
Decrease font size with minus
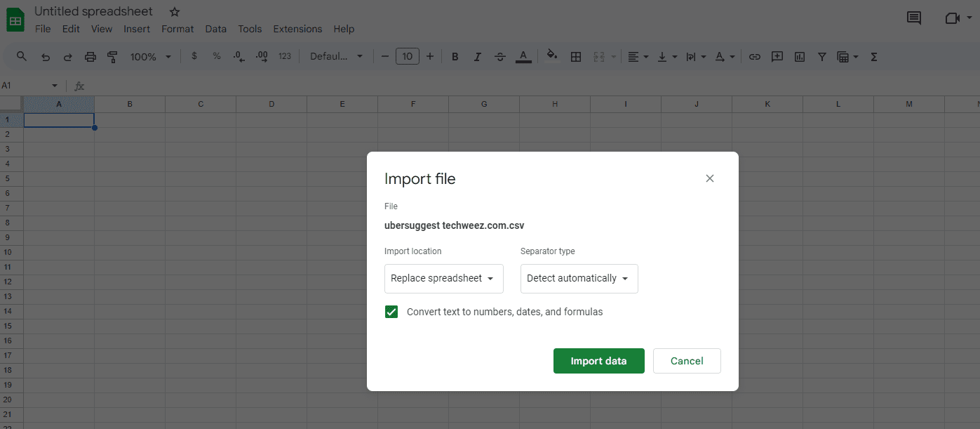[x=384, y=57]
